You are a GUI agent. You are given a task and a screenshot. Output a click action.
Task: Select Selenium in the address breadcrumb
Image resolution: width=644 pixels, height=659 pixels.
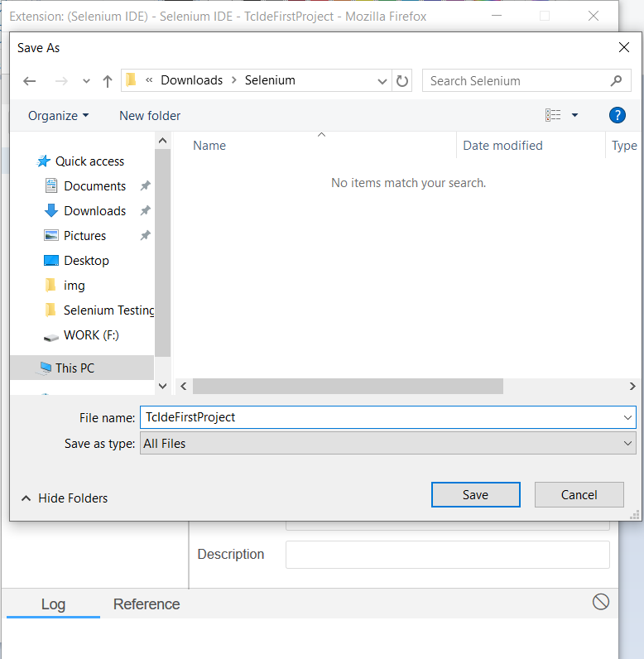(x=270, y=80)
